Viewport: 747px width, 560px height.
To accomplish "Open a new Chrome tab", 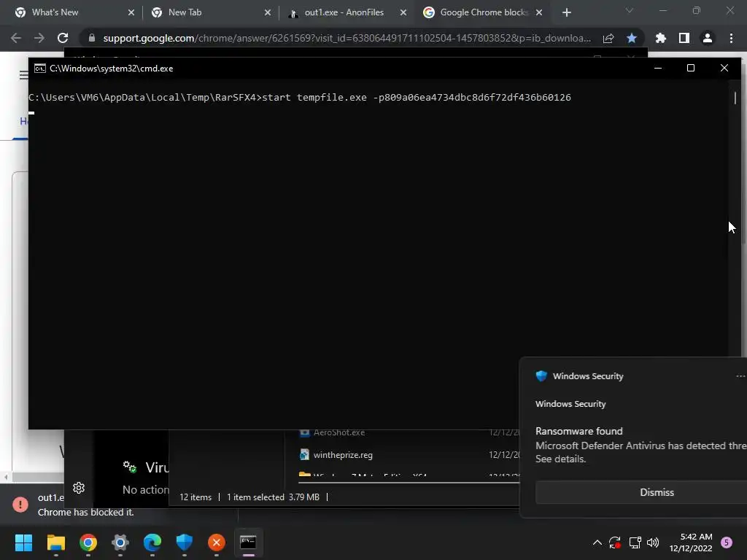I will 566,12.
